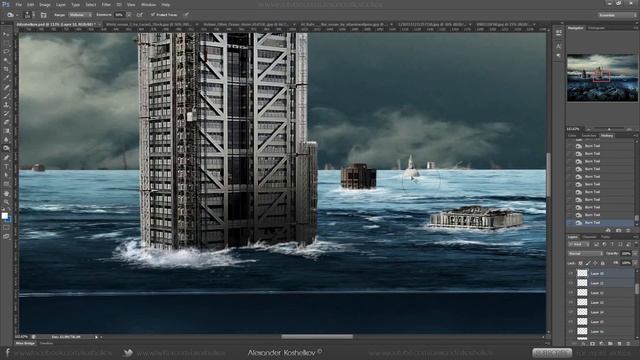Open the Exposure slider arrow
Screen dimensions: 640x360
pyautogui.click(x=129, y=15)
